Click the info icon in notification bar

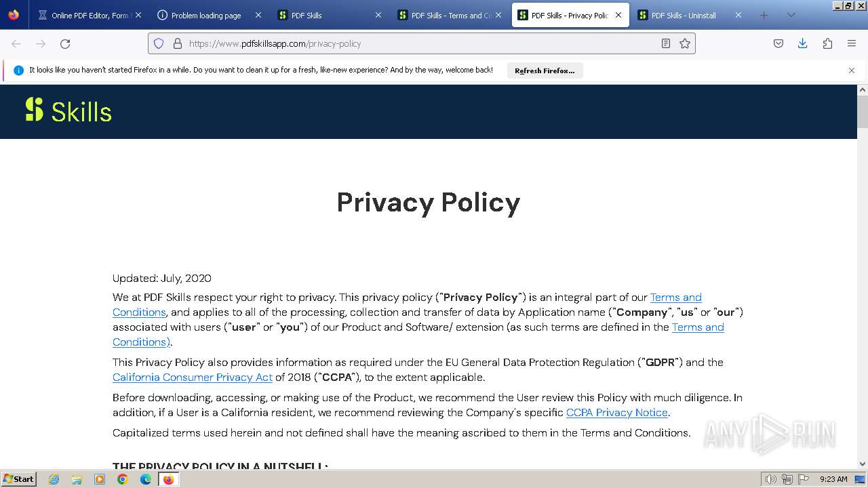[18, 70]
